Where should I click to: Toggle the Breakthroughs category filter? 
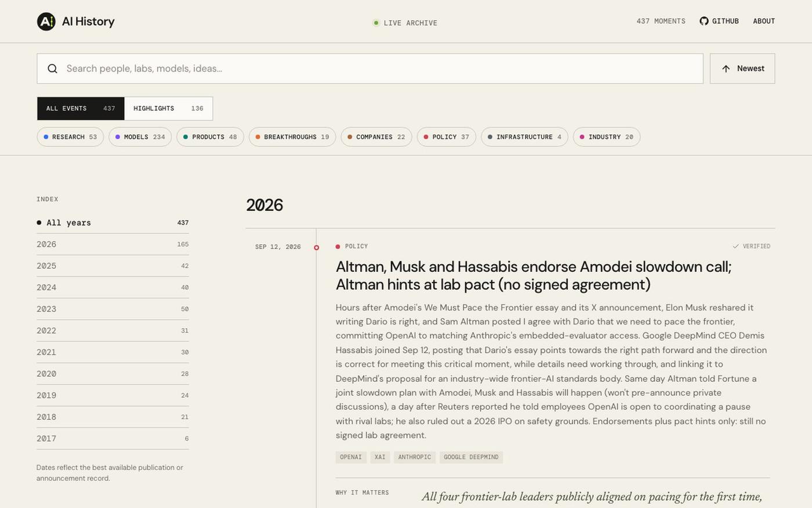coord(292,137)
